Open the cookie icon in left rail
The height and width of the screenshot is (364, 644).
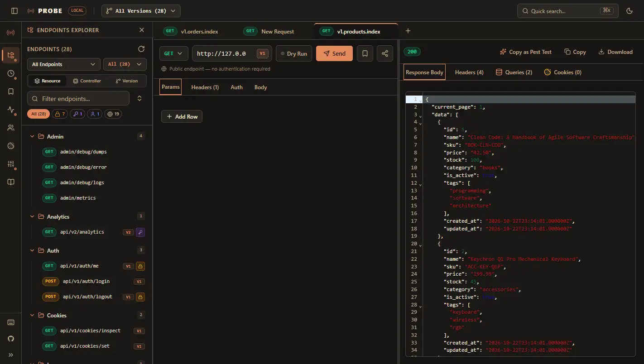pyautogui.click(x=11, y=146)
